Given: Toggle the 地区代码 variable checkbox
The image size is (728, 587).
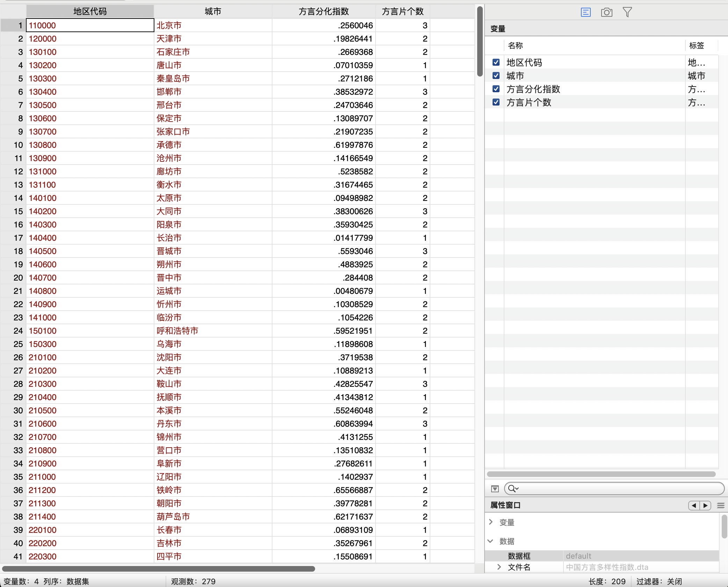Looking at the screenshot, I should tap(496, 62).
